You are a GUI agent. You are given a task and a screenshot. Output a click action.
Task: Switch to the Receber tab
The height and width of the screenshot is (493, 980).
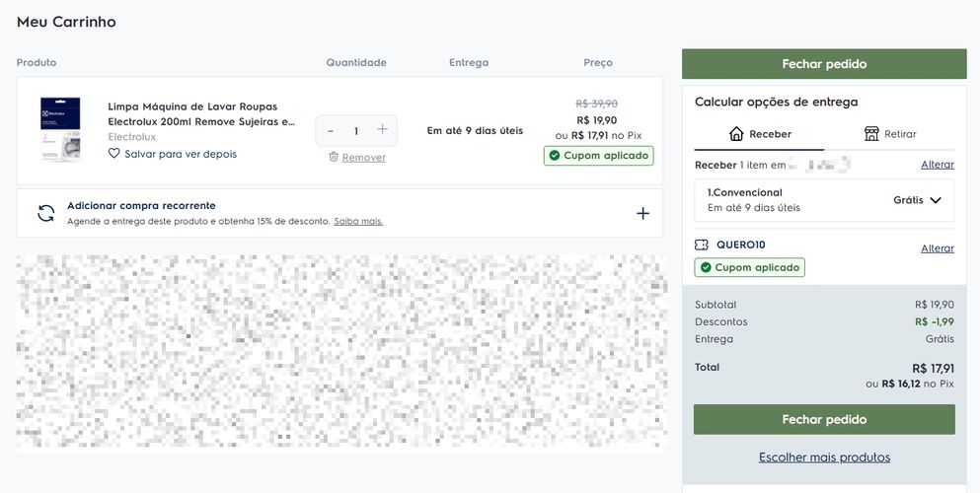(x=759, y=133)
